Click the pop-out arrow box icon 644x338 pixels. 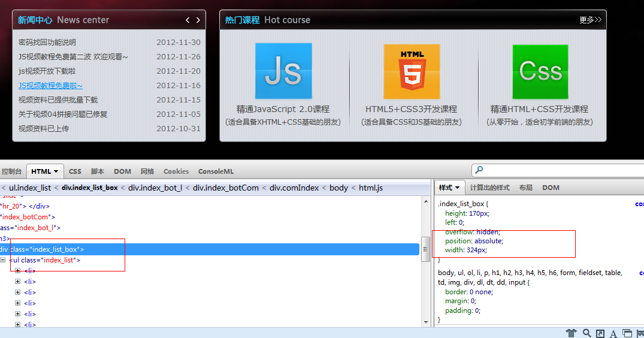click(600, 333)
